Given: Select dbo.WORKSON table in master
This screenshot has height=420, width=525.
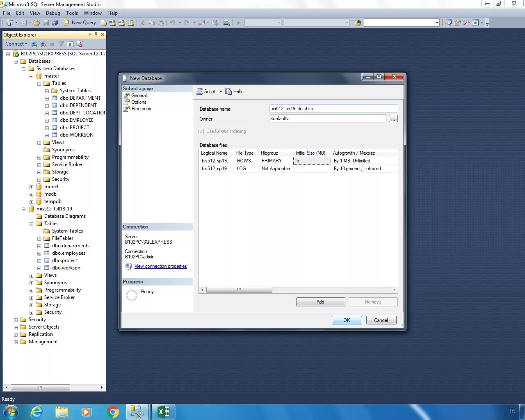Looking at the screenshot, I should [x=77, y=135].
